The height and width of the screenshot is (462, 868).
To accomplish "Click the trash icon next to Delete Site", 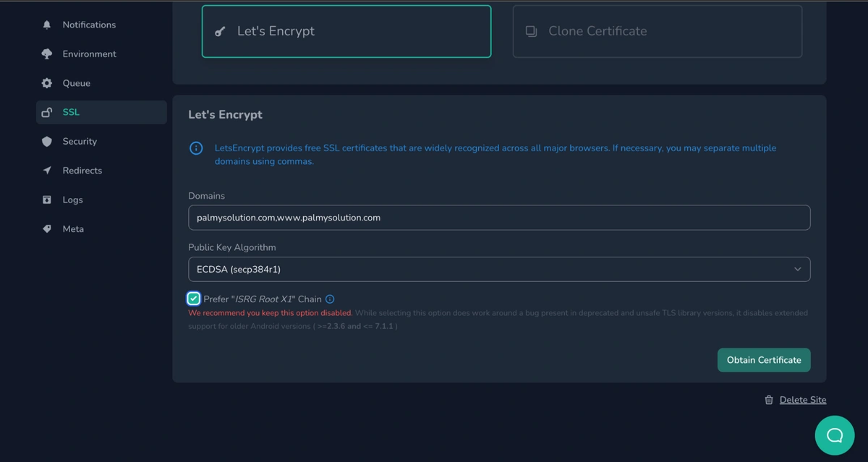I will (x=769, y=400).
